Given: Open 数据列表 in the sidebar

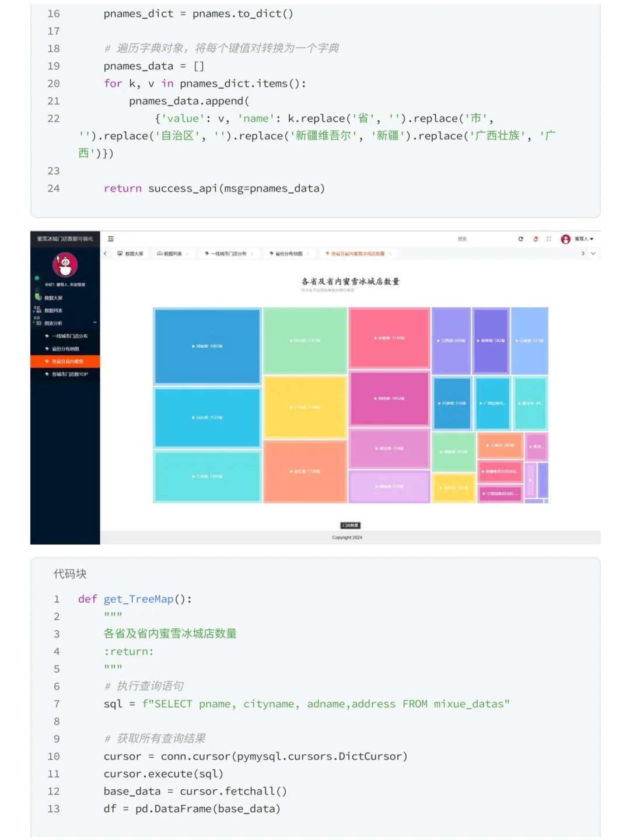Looking at the screenshot, I should click(65, 311).
